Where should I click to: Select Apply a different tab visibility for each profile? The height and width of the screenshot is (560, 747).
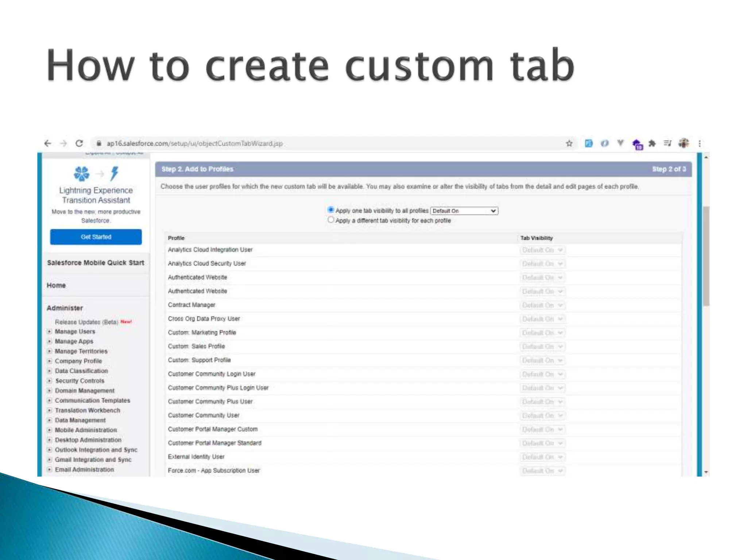[331, 220]
